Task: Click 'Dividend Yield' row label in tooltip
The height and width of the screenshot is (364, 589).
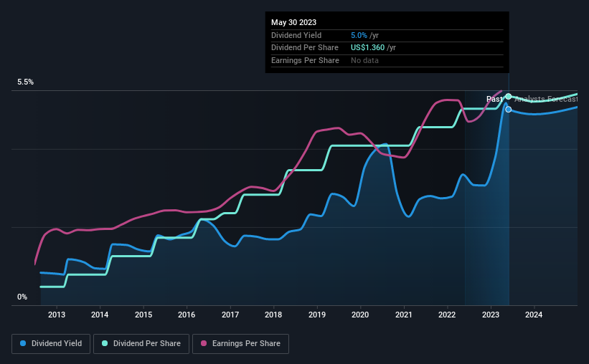Action: 296,35
